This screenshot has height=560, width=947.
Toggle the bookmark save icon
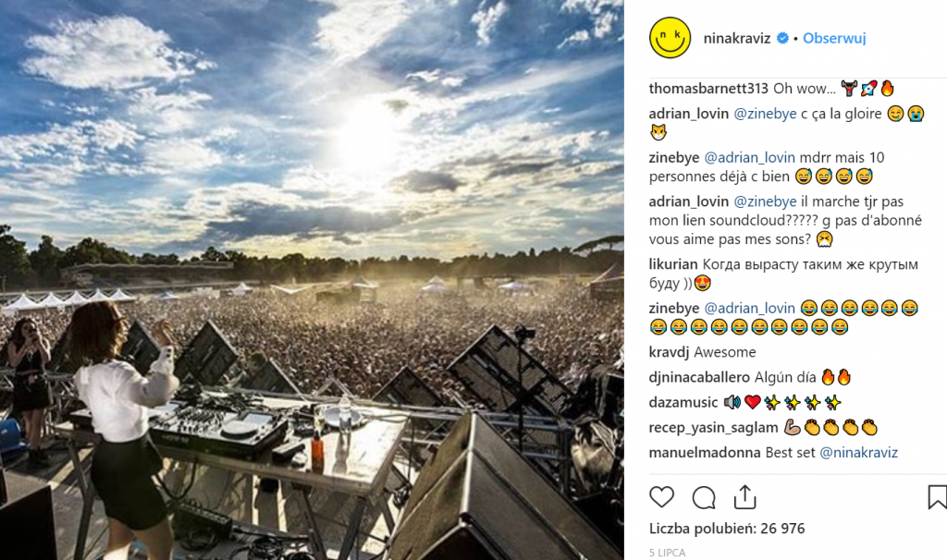pyautogui.click(x=936, y=498)
